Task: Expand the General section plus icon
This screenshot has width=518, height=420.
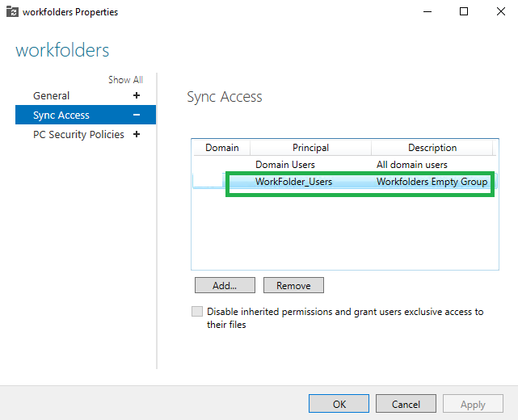Action: [x=137, y=95]
